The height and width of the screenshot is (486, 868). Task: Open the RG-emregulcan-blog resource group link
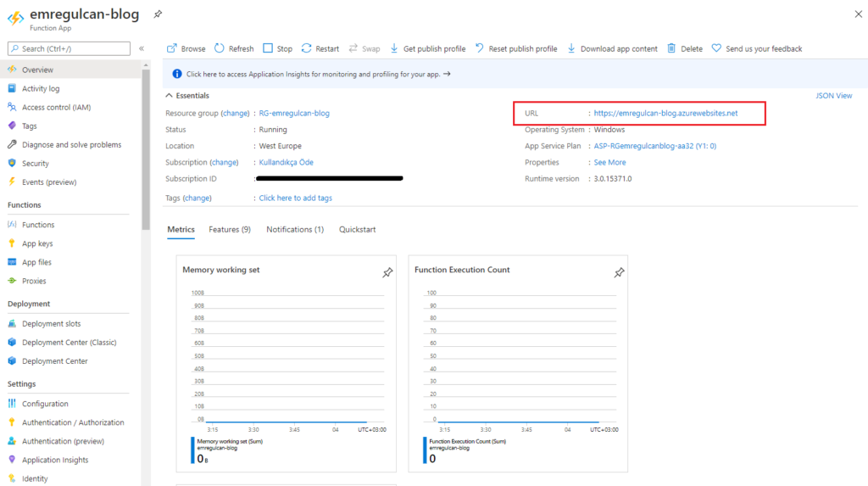point(294,113)
